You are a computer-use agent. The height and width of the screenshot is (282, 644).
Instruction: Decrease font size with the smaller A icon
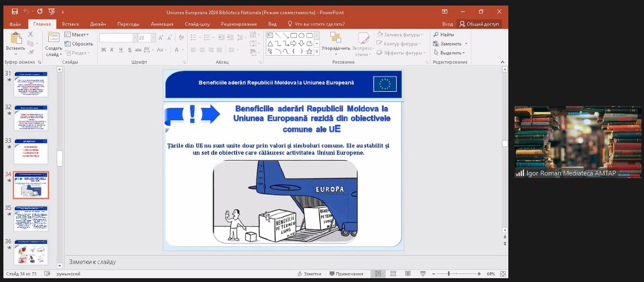point(168,38)
